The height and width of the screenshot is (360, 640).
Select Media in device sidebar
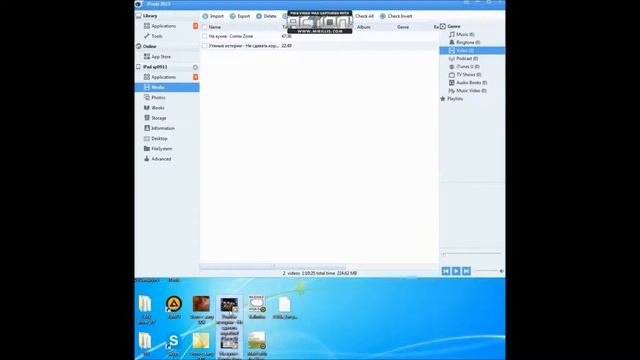(x=167, y=87)
